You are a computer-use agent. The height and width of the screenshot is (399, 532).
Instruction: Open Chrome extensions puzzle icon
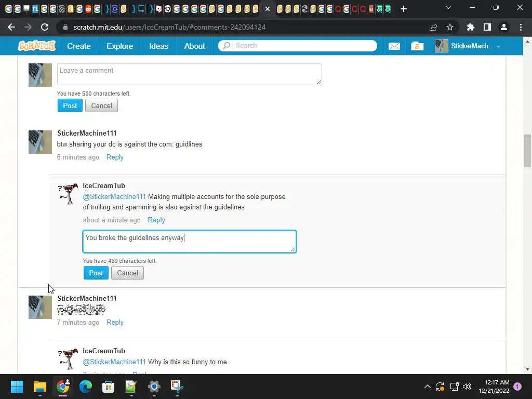click(x=470, y=27)
